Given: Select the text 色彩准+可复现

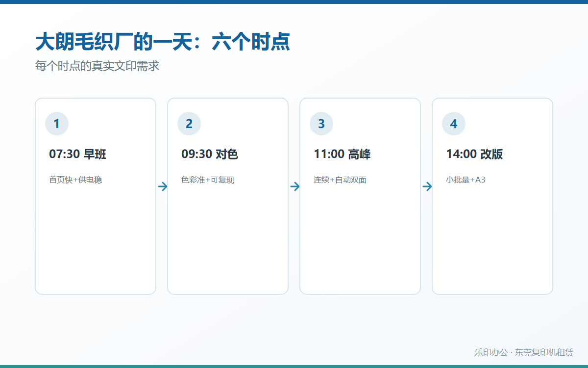Looking at the screenshot, I should tap(208, 180).
